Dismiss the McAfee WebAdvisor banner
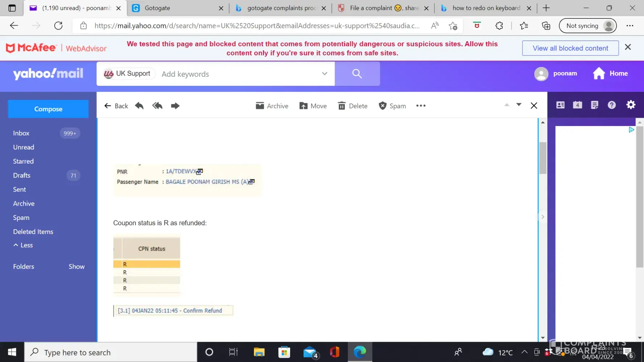 pos(628,47)
